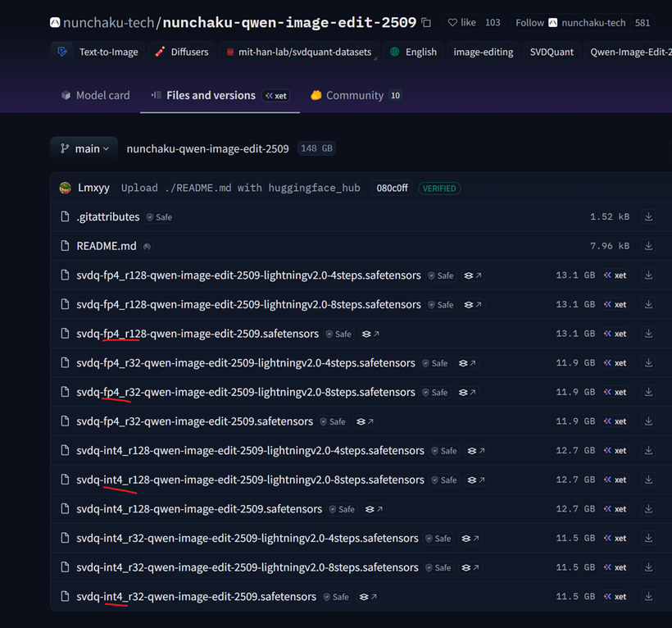Copy the model name with copy icon
This screenshot has height=628, width=672.
coord(426,23)
